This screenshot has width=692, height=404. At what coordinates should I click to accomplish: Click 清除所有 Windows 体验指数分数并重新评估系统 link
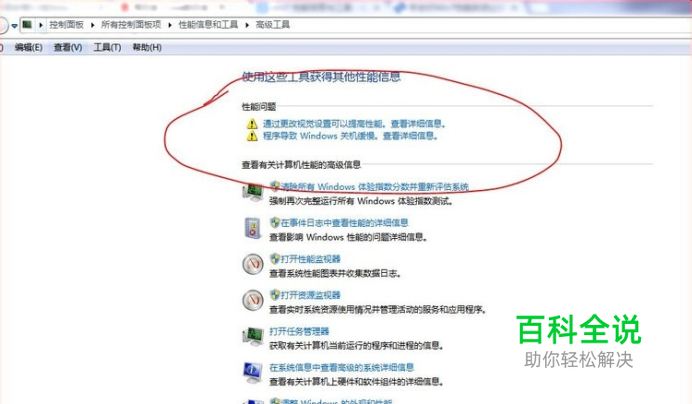click(x=375, y=186)
